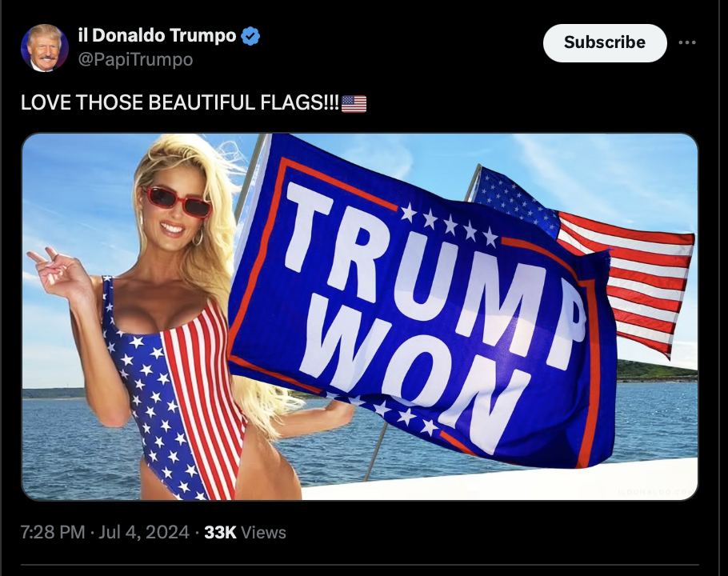
Task: Open the 33K view count
Action: [220, 532]
